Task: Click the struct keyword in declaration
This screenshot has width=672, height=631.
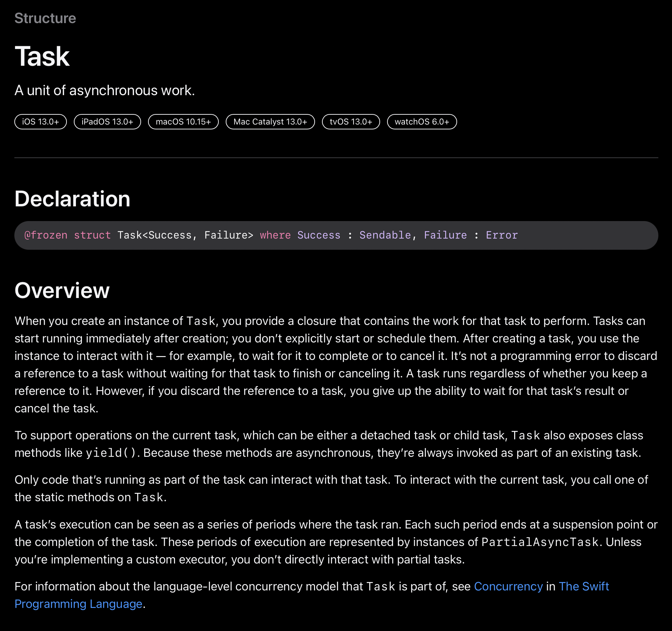Action: click(x=92, y=235)
